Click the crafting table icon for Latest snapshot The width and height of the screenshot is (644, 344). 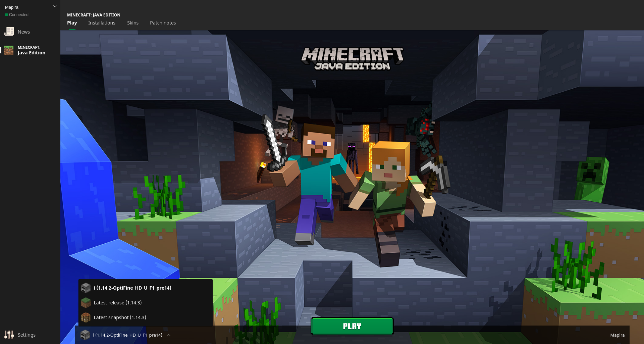86,317
